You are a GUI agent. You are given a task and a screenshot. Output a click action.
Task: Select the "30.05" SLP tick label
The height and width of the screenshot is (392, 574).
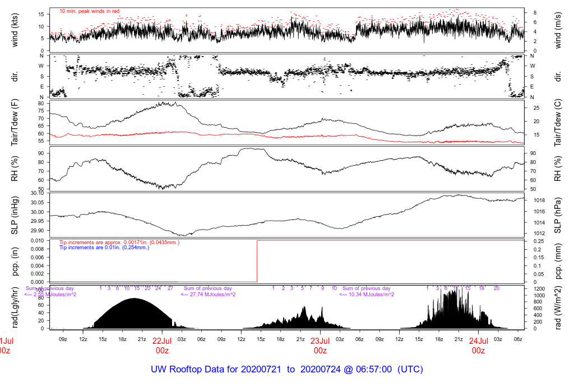[x=38, y=203]
